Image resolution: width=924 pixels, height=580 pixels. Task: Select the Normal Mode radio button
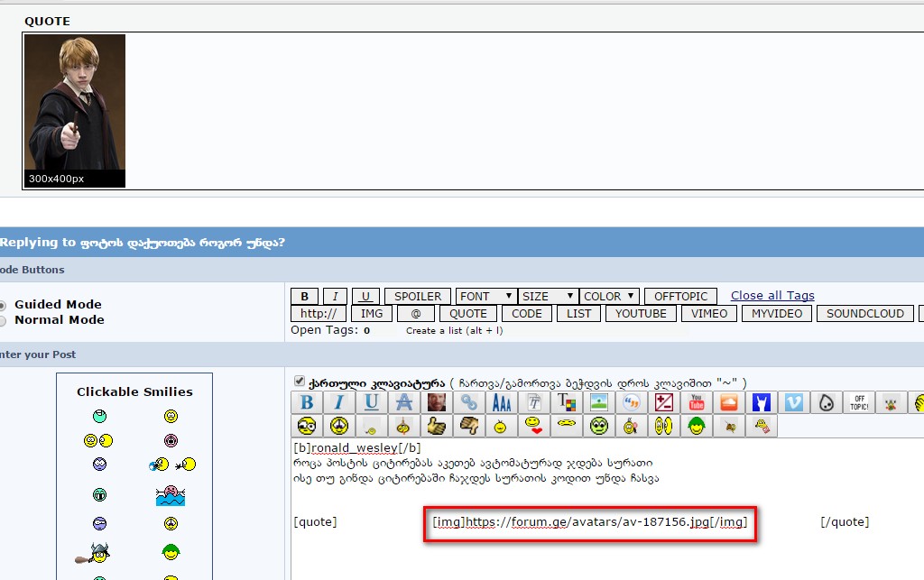(x=3, y=320)
